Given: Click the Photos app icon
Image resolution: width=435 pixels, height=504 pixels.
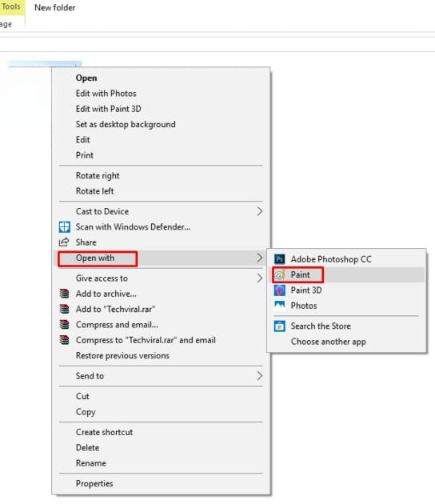Looking at the screenshot, I should click(x=280, y=306).
